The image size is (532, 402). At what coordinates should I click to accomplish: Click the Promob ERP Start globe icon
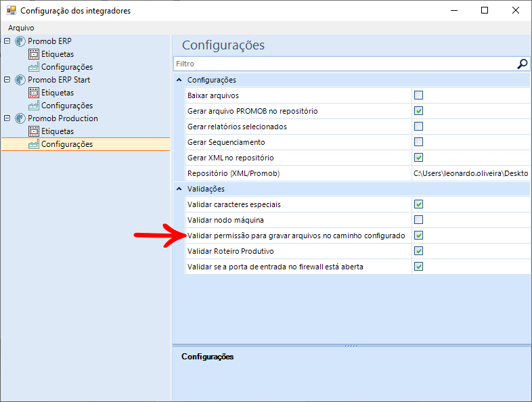(20, 80)
